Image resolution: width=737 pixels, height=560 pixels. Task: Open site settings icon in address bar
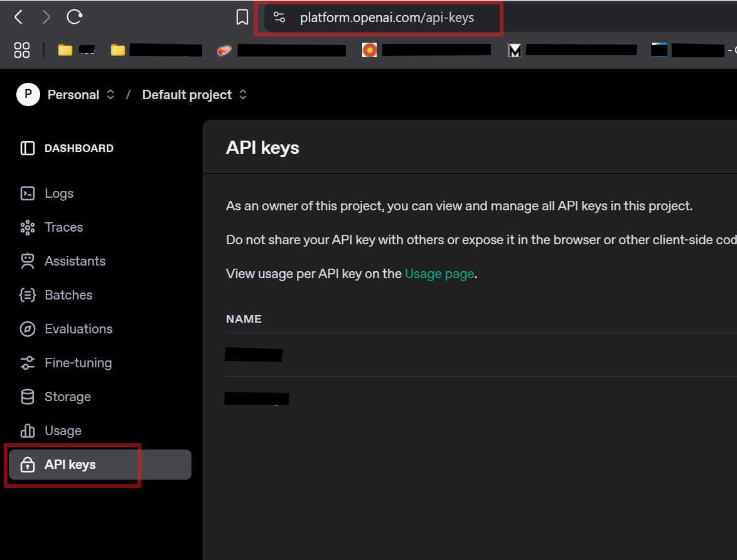tap(279, 18)
